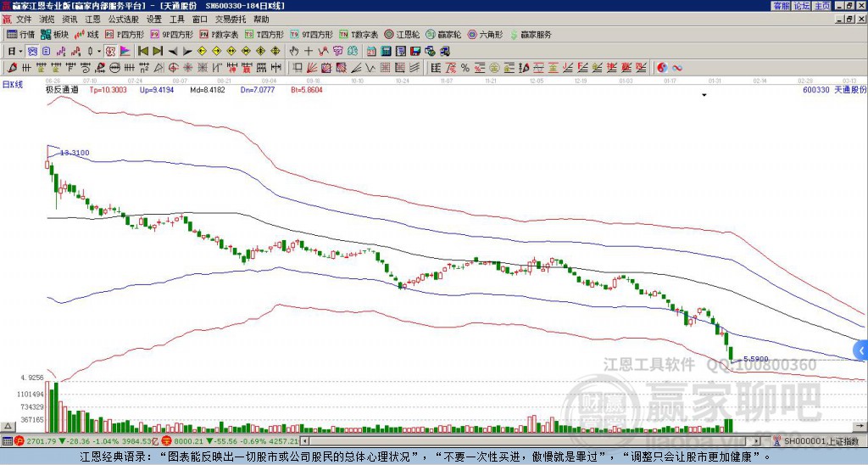The height and width of the screenshot is (465, 868).
Task: Click the circle with line icon
Action: pyautogui.click(x=114, y=68)
